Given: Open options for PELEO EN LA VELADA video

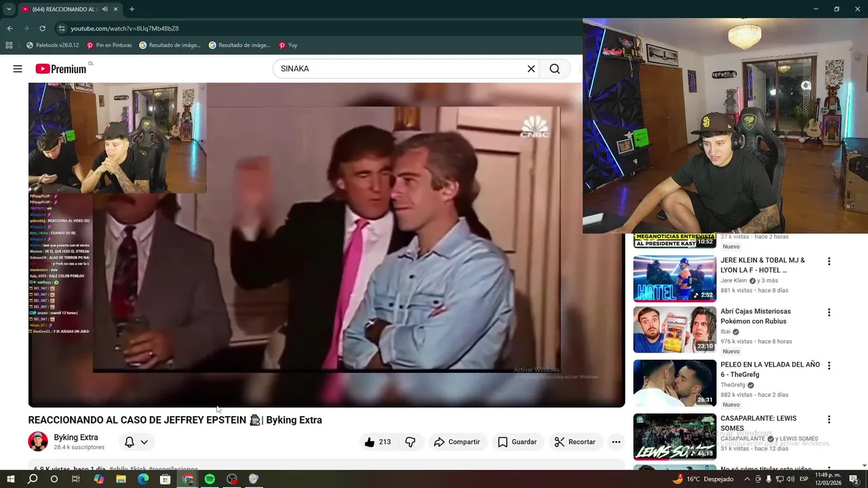Looking at the screenshot, I should 829,365.
